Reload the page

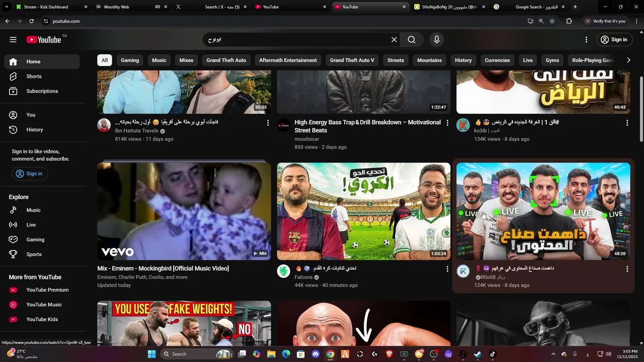coord(31,21)
